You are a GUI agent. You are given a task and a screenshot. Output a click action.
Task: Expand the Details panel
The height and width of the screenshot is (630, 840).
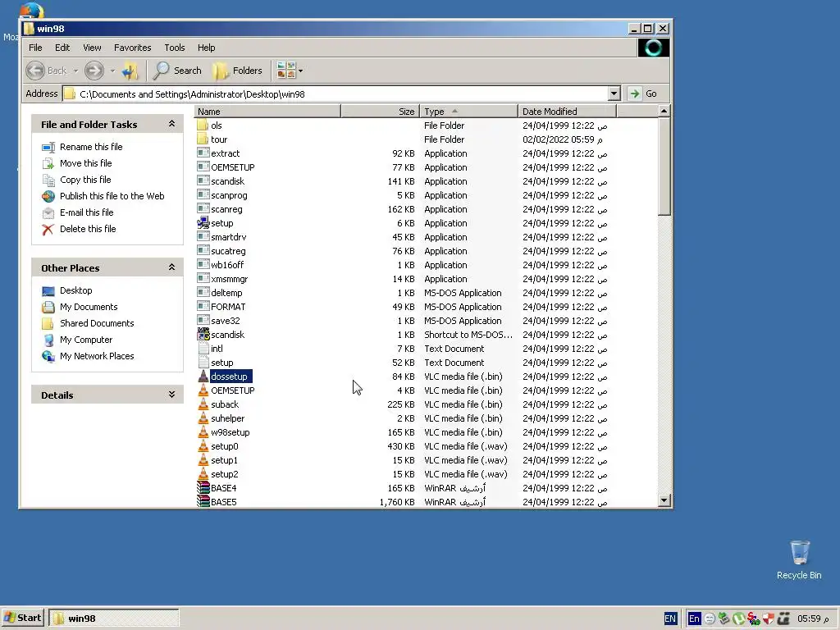pyautogui.click(x=171, y=395)
